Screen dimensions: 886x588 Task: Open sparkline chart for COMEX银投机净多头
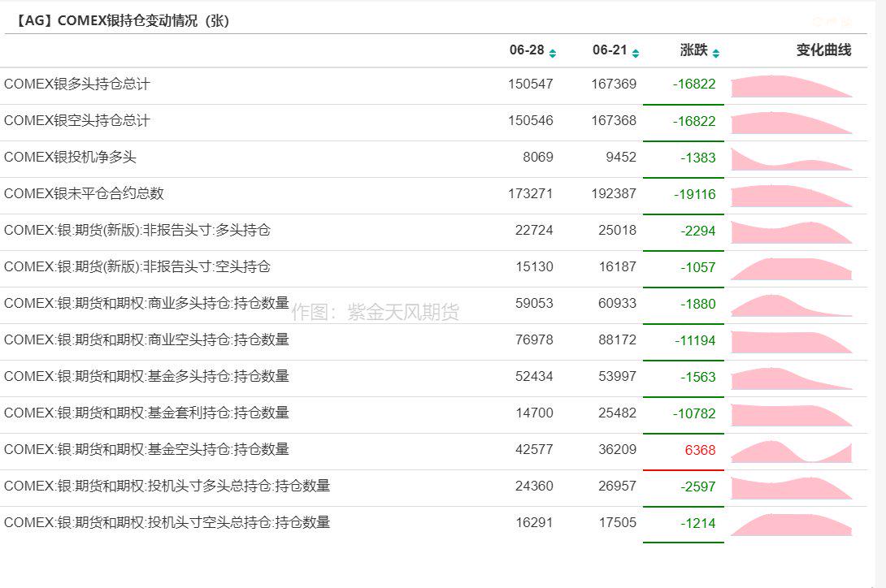pyautogui.click(x=791, y=159)
